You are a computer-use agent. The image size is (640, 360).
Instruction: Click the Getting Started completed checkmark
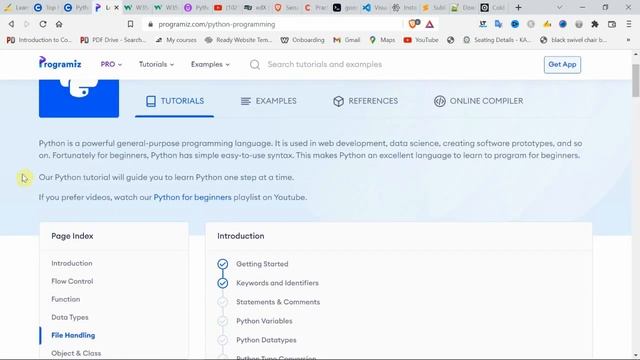tap(222, 264)
